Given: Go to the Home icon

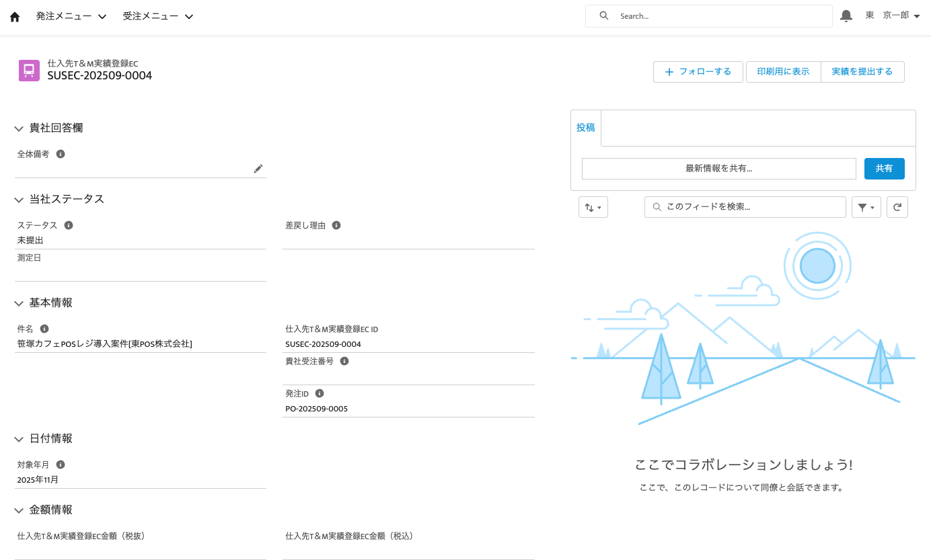Looking at the screenshot, I should tap(15, 16).
